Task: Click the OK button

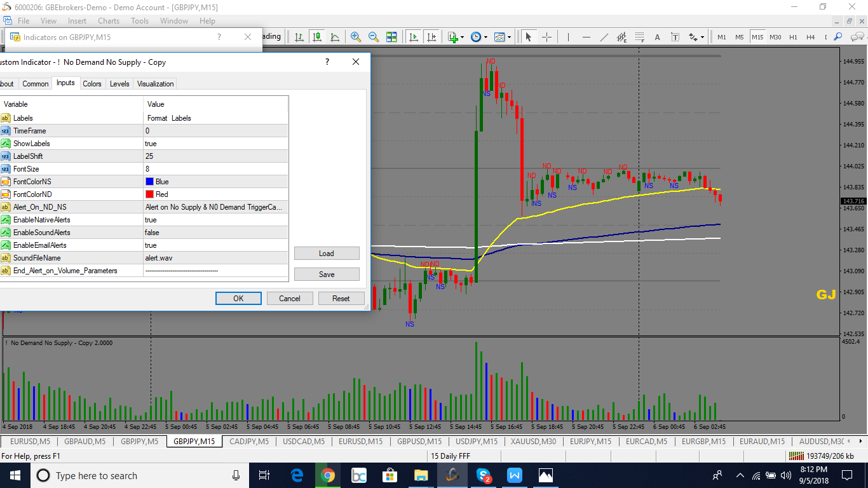Action: 238,298
